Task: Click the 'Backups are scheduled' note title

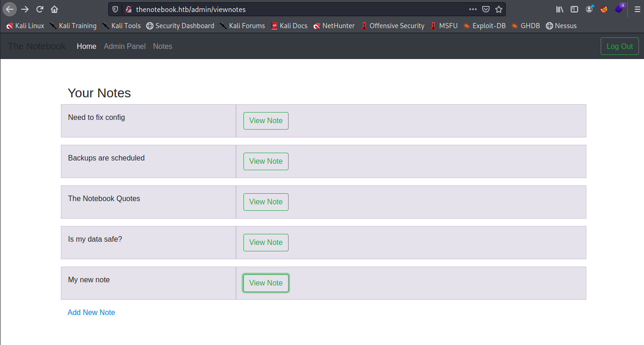Action: tap(106, 158)
